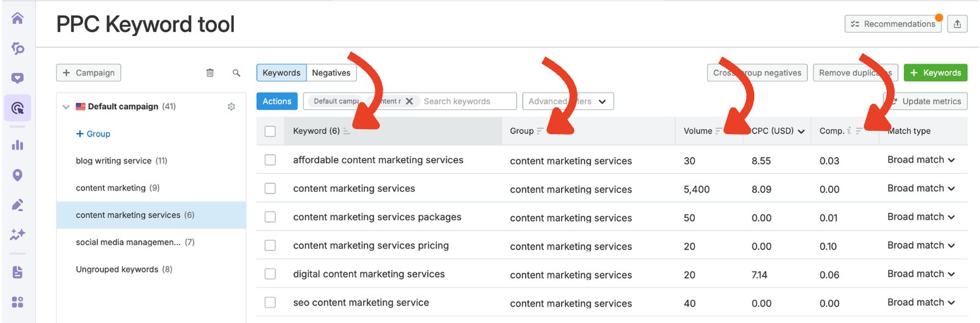
Task: Select Ungrouped keywords (8)
Action: click(151, 269)
